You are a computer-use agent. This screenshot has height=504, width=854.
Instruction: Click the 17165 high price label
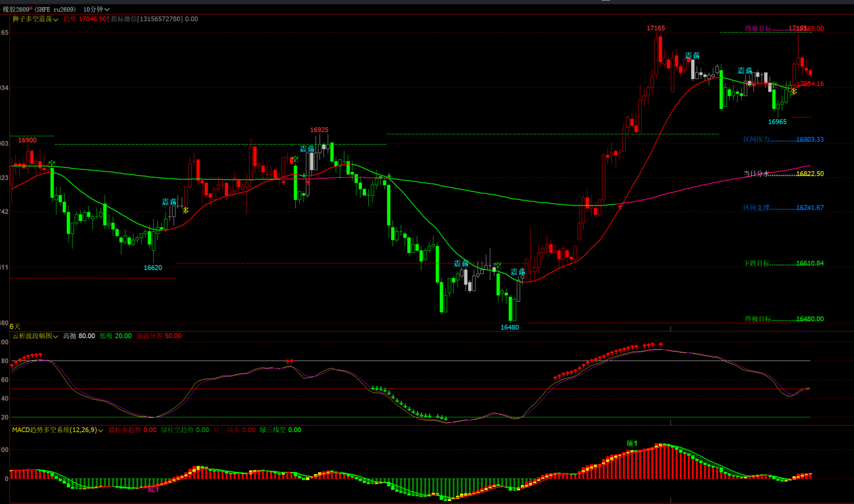click(x=656, y=28)
